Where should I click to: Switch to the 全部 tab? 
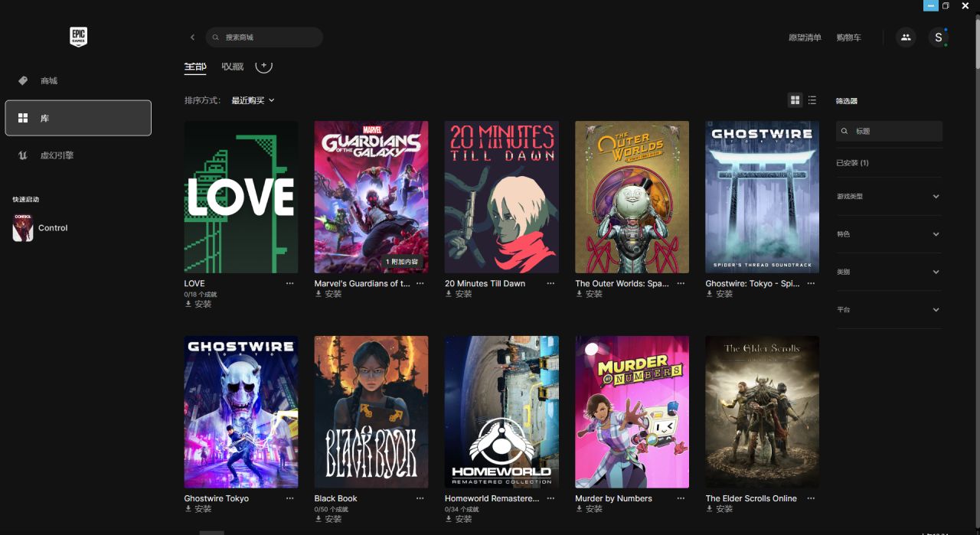tap(195, 66)
